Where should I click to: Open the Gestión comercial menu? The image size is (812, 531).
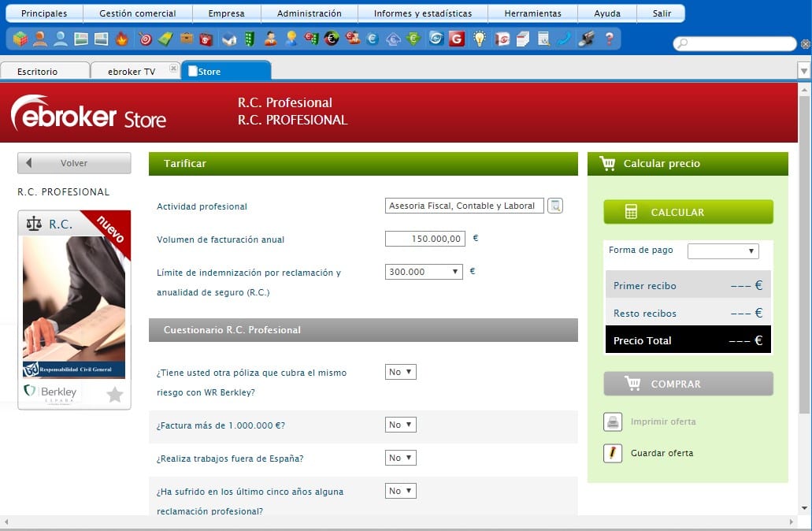(138, 13)
